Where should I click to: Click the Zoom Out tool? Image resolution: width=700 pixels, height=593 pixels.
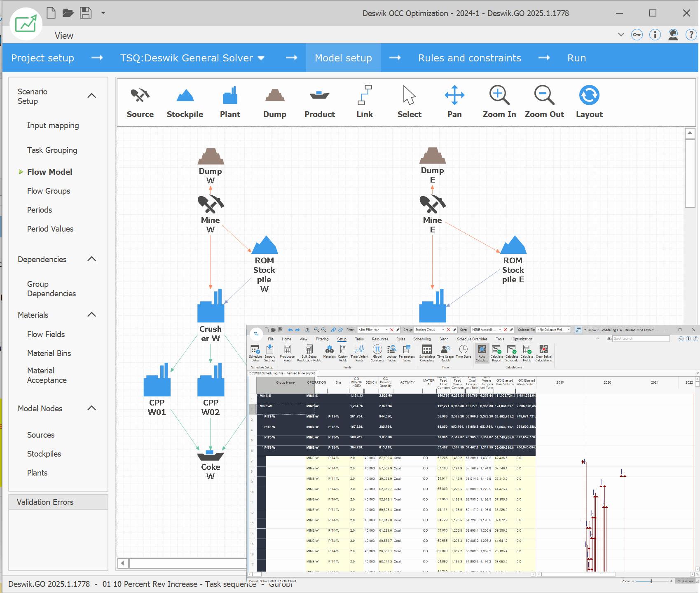click(544, 103)
